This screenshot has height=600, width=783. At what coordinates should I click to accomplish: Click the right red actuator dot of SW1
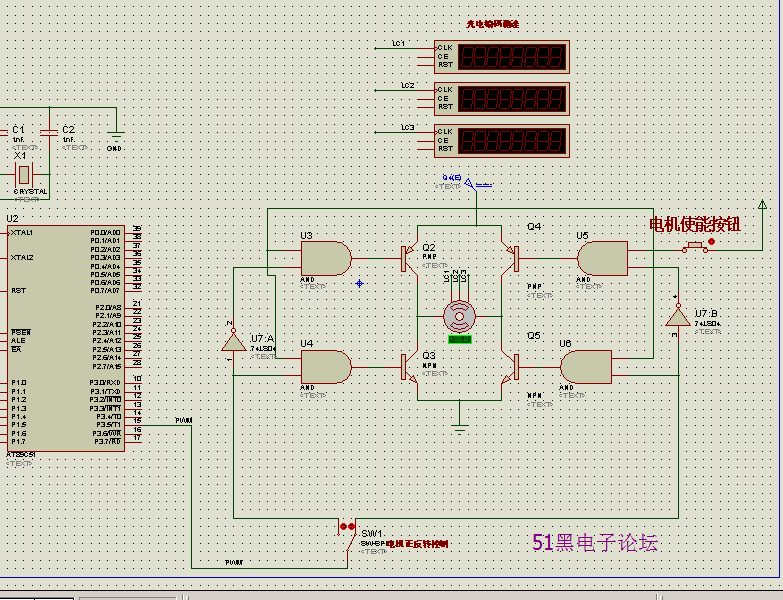[x=351, y=527]
